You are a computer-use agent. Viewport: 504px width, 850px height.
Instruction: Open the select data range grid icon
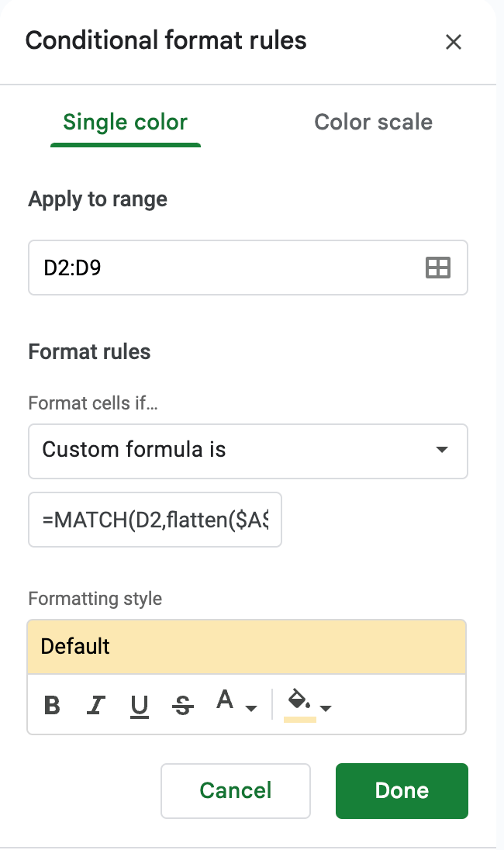pyautogui.click(x=438, y=268)
